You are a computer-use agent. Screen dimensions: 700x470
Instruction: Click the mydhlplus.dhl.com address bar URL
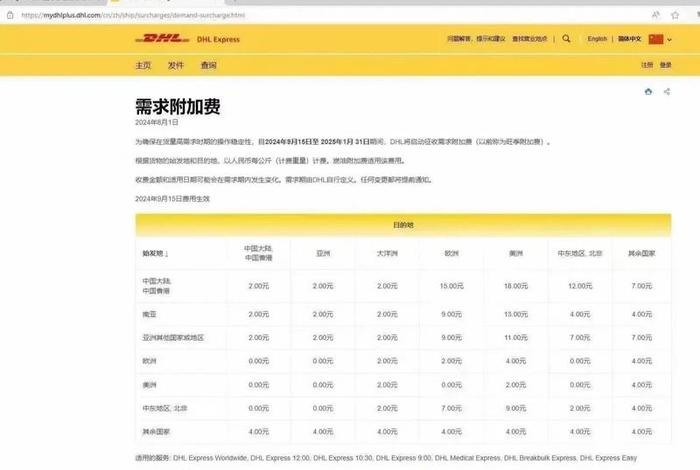pos(133,15)
